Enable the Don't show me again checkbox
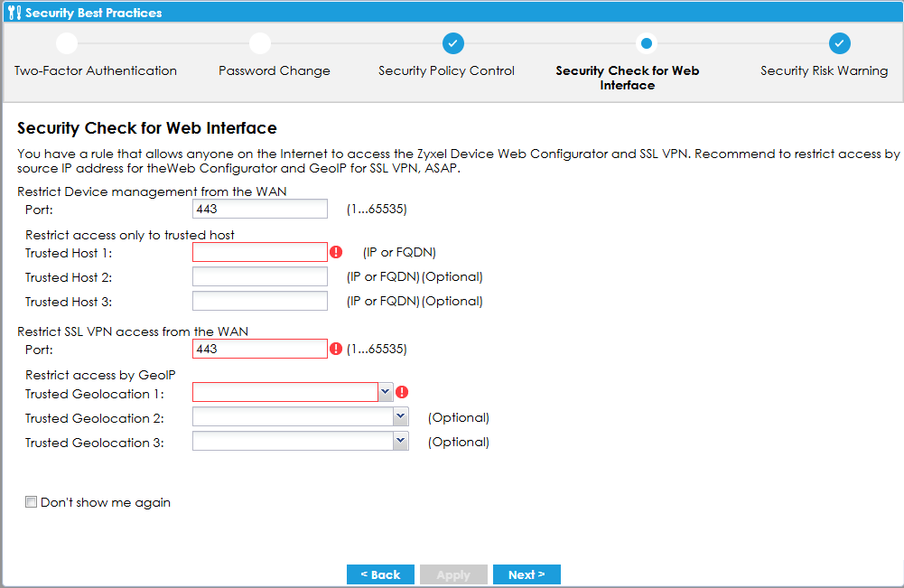Image resolution: width=904 pixels, height=588 pixels. pyautogui.click(x=32, y=502)
